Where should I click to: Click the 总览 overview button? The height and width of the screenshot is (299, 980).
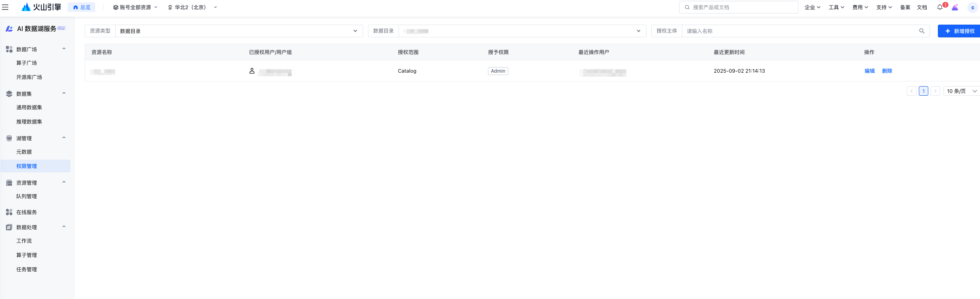click(x=81, y=7)
